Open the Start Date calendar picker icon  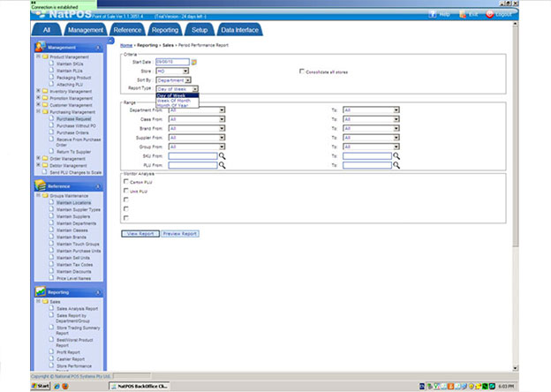click(193, 62)
